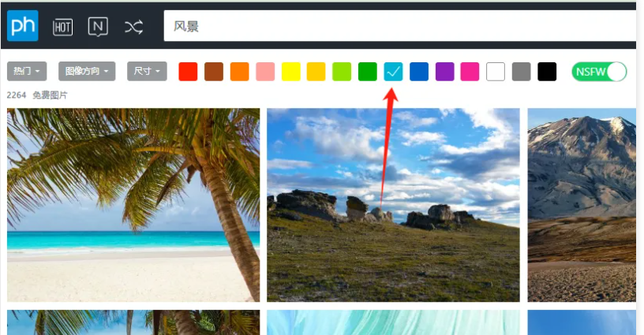Open the rocky hill cloudy sky photo

(x=394, y=205)
